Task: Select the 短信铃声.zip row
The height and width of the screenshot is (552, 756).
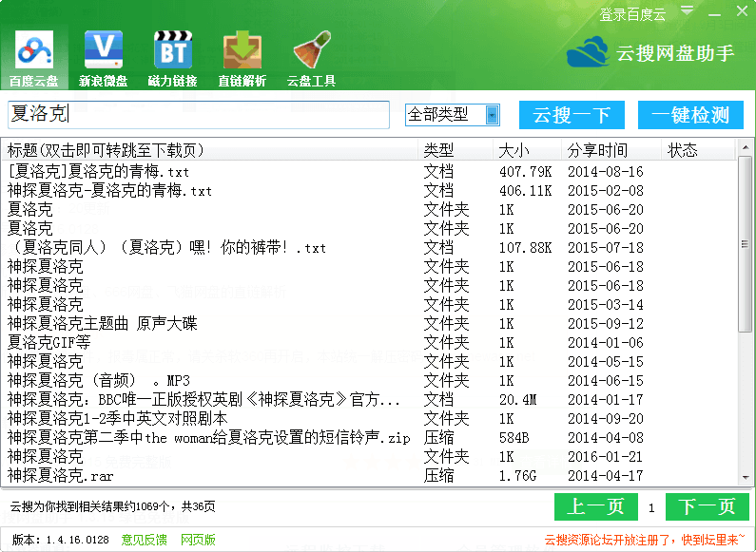Action: point(370,437)
